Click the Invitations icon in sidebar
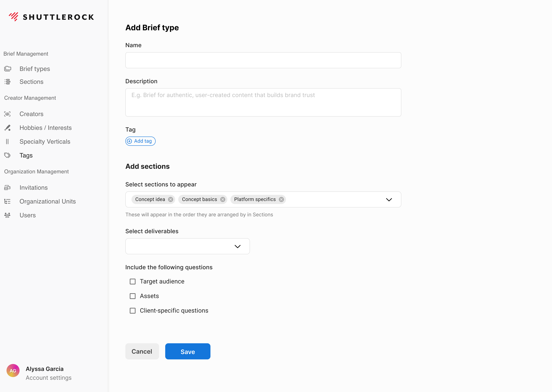Viewport: 552px width, 392px height. 7,188
